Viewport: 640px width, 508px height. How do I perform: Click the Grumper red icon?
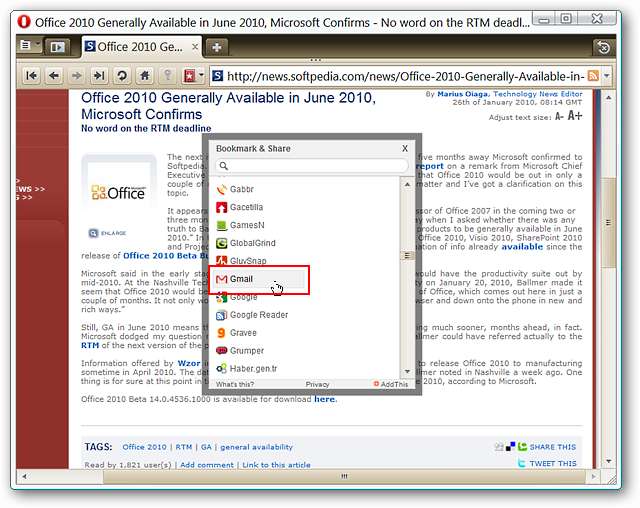221,350
